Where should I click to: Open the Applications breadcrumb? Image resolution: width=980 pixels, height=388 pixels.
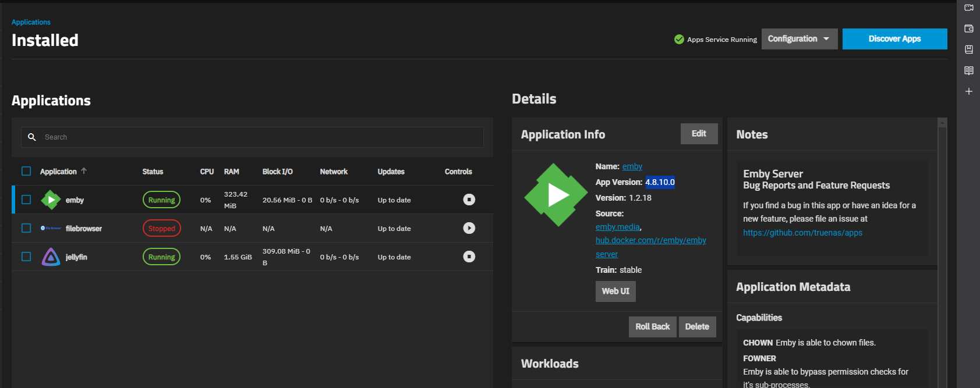point(31,22)
